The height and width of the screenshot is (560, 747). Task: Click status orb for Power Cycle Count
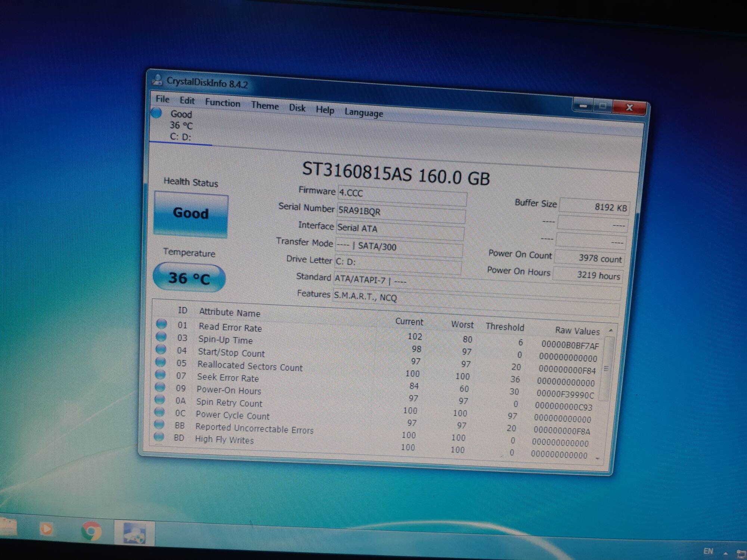click(159, 411)
